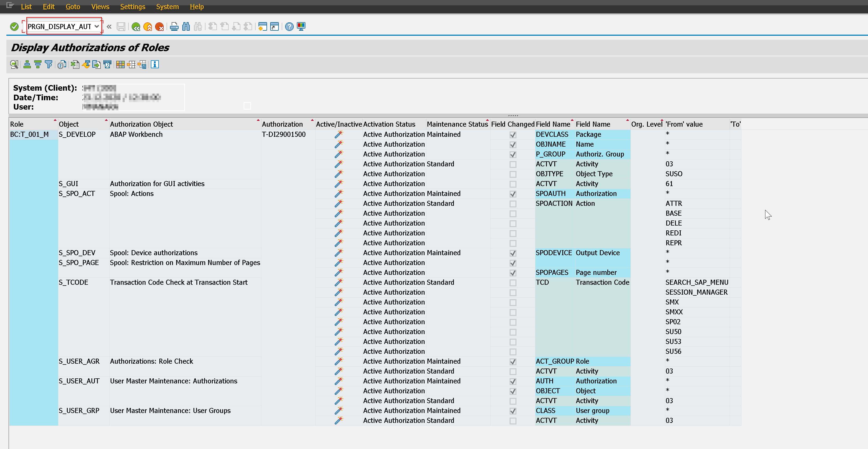Click the Customize Local Layout monitor icon

301,27
